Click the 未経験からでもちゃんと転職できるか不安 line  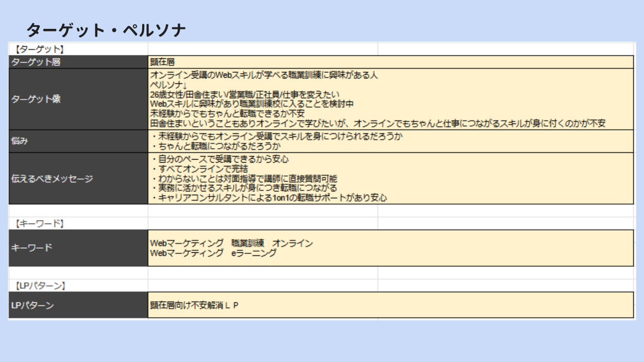pos(227,114)
